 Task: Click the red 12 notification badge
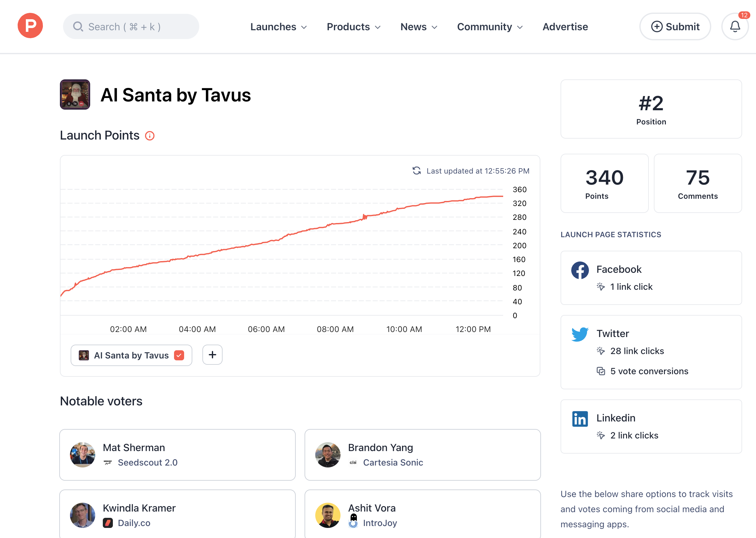(x=744, y=15)
